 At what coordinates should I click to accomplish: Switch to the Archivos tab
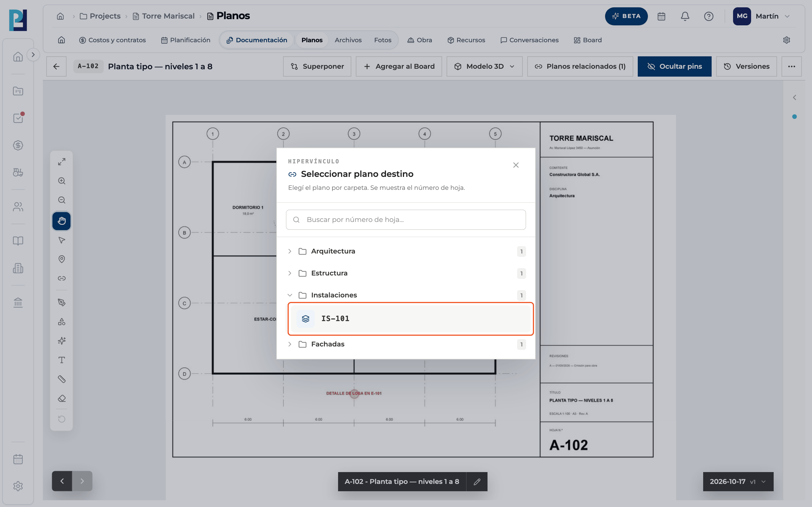(x=348, y=40)
